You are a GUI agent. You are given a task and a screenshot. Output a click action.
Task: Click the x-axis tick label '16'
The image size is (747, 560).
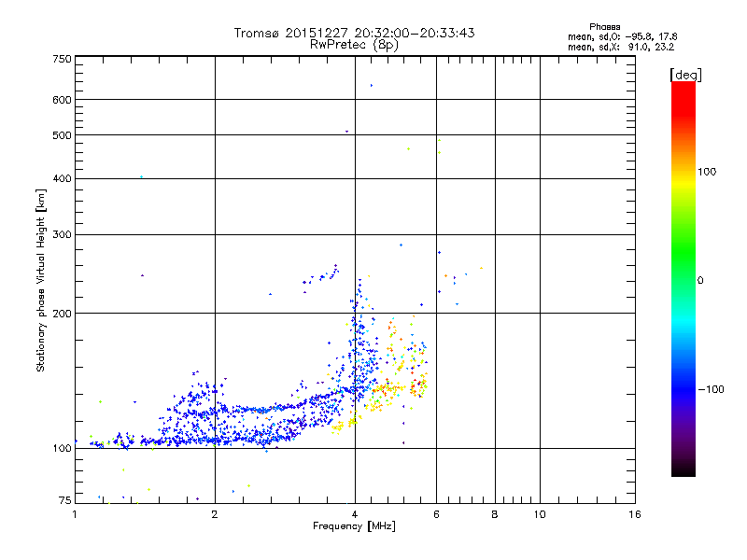click(x=635, y=514)
